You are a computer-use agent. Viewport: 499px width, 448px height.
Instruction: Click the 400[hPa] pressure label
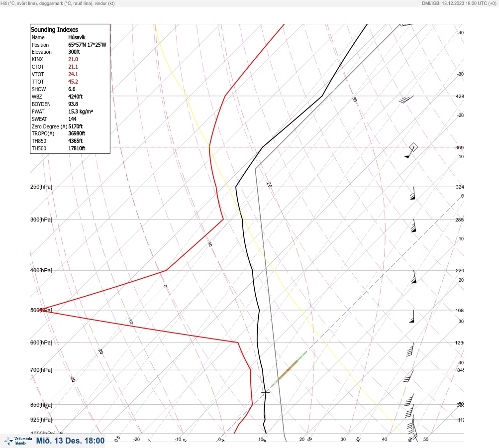pyautogui.click(x=41, y=271)
